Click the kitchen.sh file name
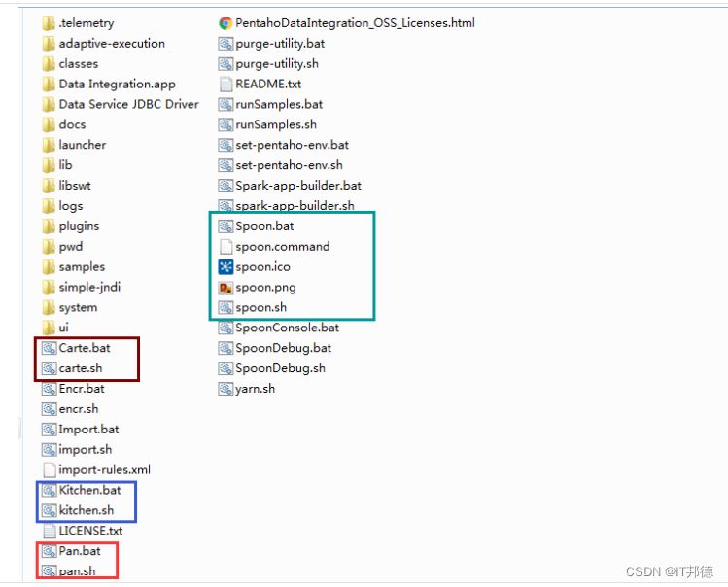Image resolution: width=728 pixels, height=587 pixels. click(86, 511)
